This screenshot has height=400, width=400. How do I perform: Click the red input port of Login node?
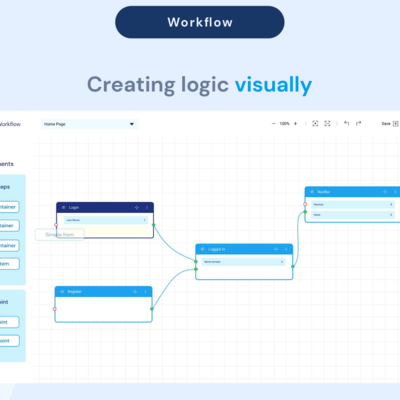56,225
